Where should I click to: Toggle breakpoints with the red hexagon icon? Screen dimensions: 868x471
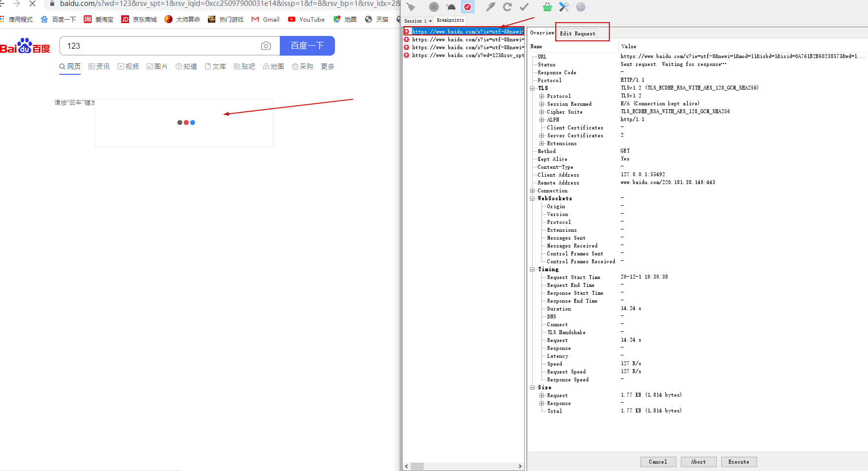[x=467, y=7]
